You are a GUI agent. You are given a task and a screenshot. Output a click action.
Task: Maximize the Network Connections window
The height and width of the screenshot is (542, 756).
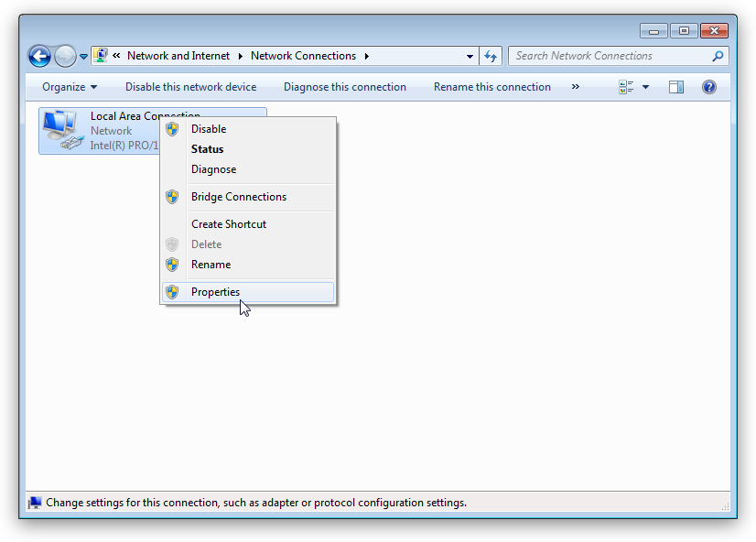(684, 31)
